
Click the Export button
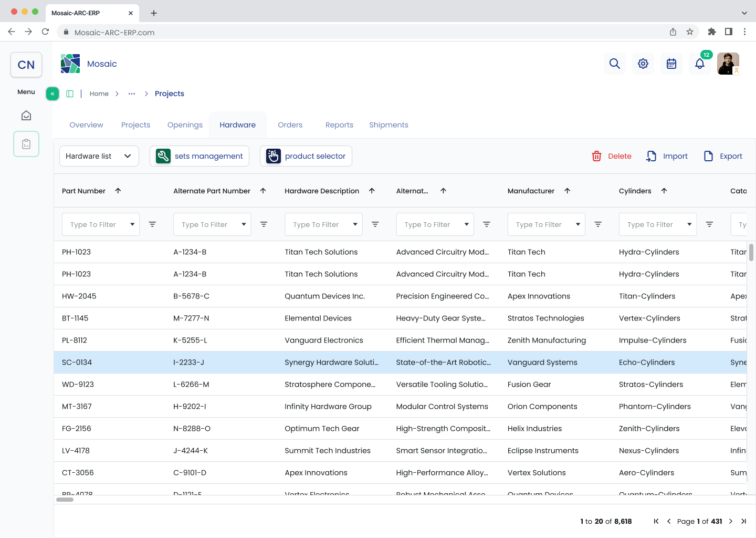pos(723,156)
